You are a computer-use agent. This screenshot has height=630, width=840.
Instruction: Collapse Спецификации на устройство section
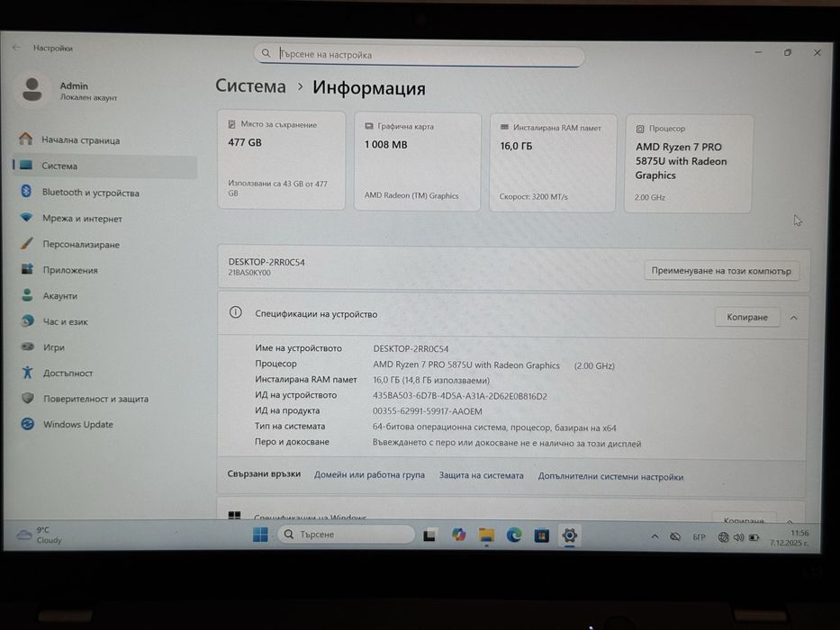[793, 318]
